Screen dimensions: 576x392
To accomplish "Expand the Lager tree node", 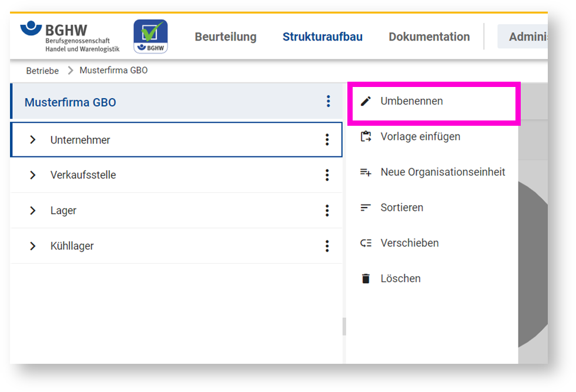I will pos(33,210).
